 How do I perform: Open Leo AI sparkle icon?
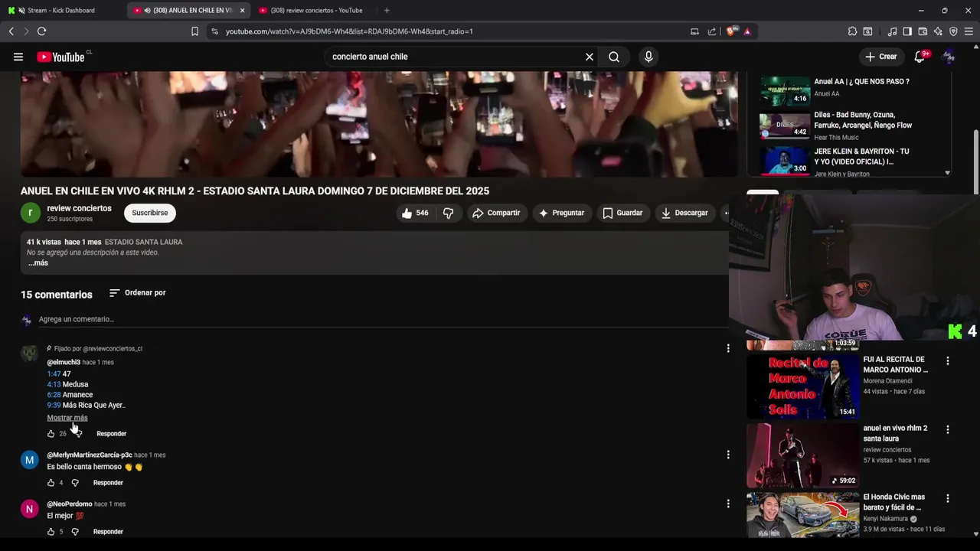tap(938, 31)
